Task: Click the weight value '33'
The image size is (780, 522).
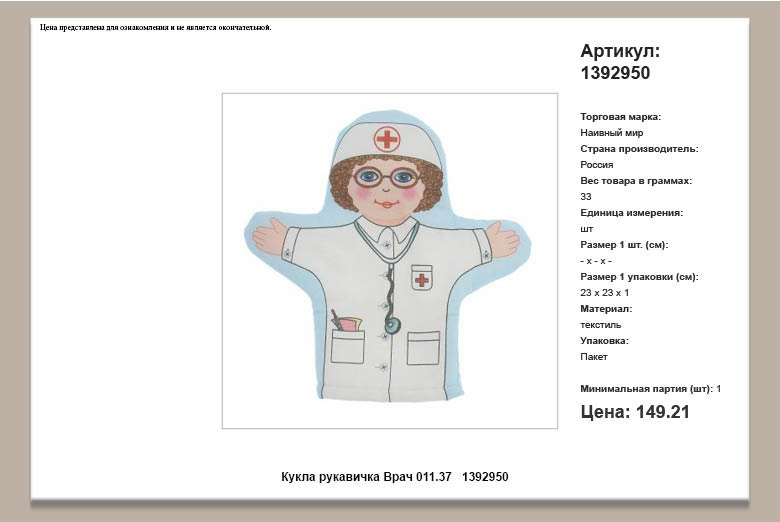Action: [585, 197]
